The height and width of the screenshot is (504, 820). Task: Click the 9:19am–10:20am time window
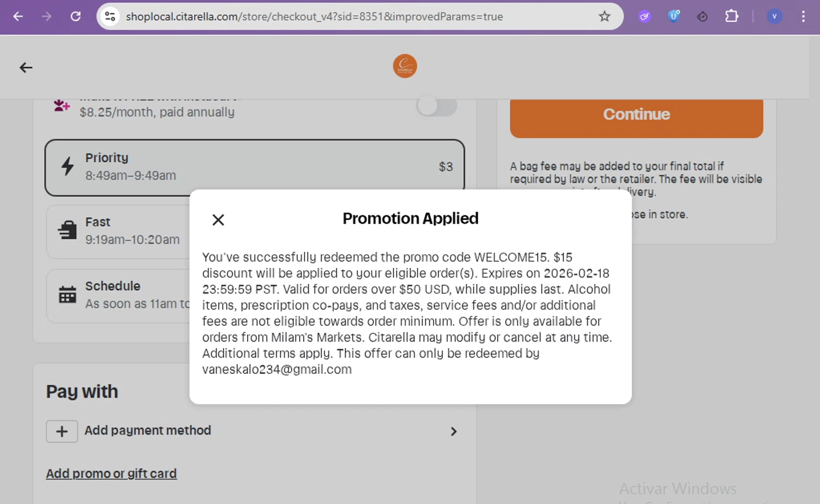[132, 239]
